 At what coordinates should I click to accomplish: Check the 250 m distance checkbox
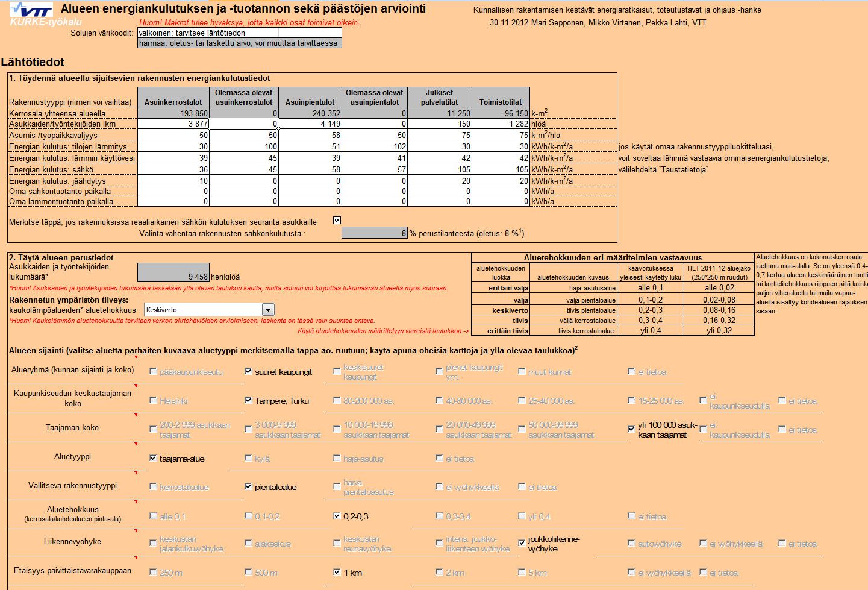(x=153, y=572)
